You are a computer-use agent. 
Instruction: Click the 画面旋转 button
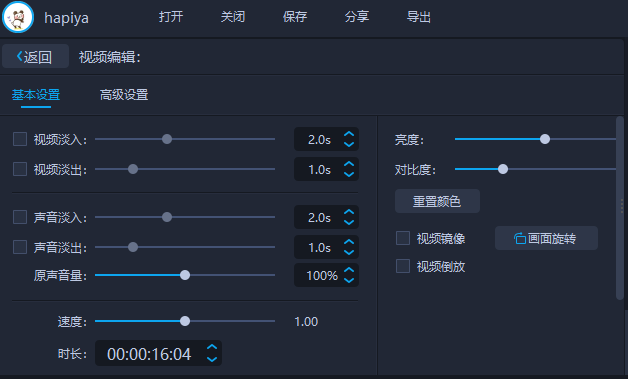pyautogui.click(x=546, y=238)
